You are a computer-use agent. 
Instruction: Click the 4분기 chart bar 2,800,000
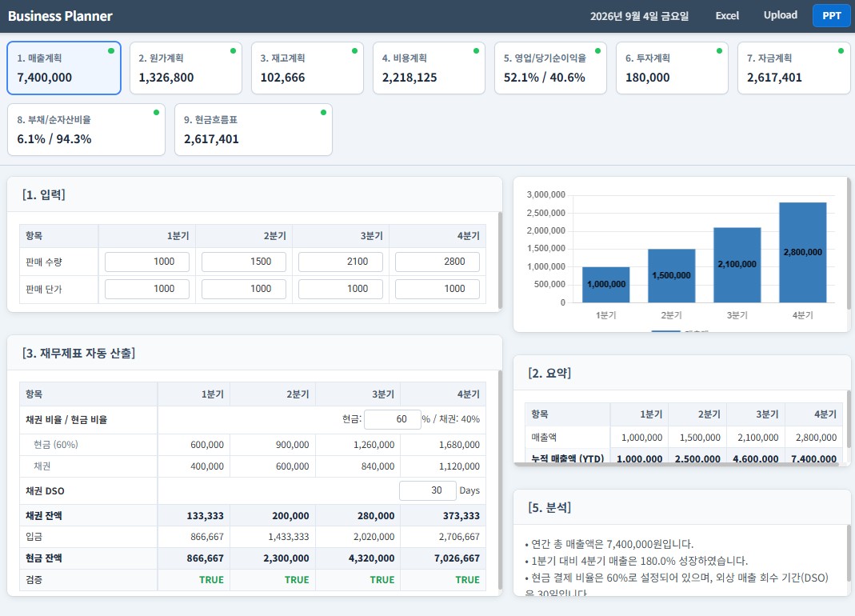[803, 252]
